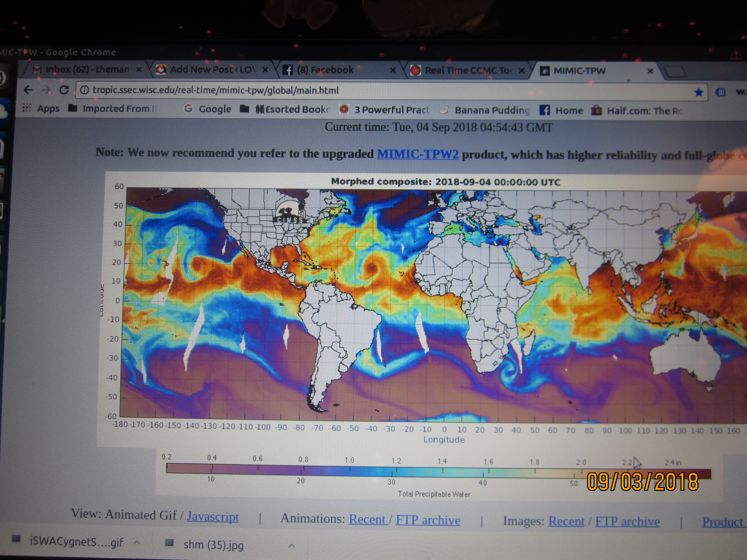
Task: Click the browser forward arrow
Action: [46, 90]
